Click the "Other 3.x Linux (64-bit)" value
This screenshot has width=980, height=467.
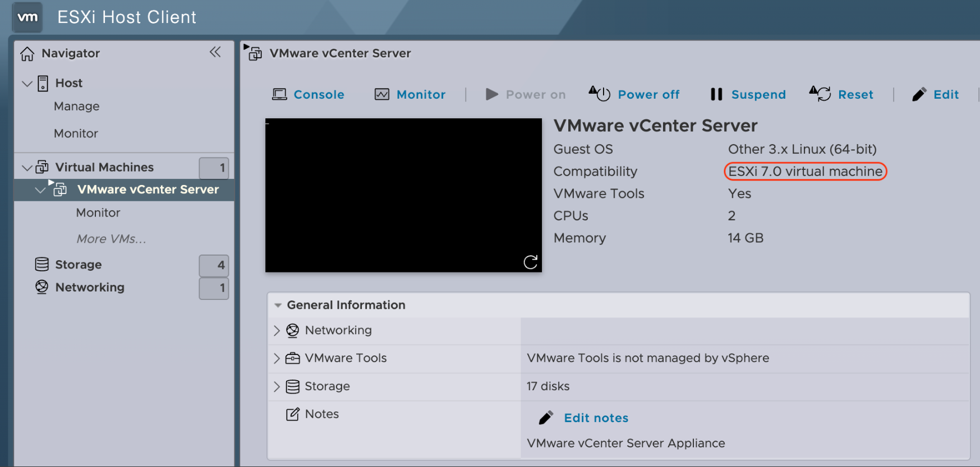click(802, 149)
